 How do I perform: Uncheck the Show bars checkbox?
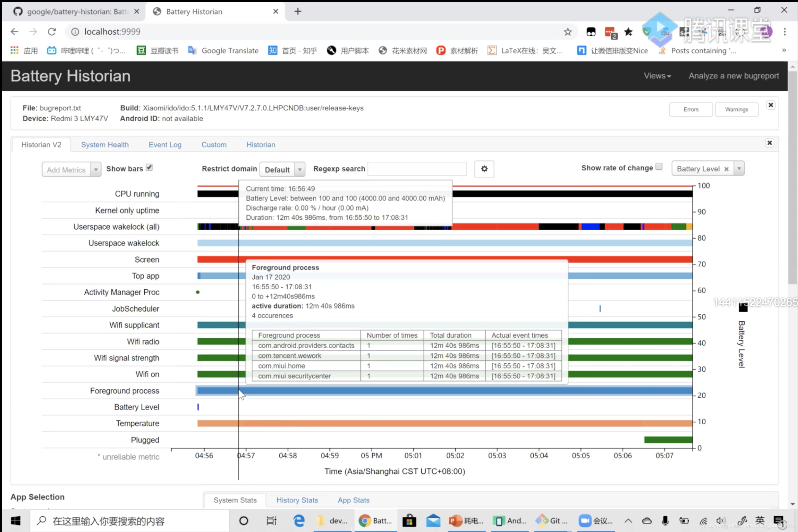tap(149, 168)
